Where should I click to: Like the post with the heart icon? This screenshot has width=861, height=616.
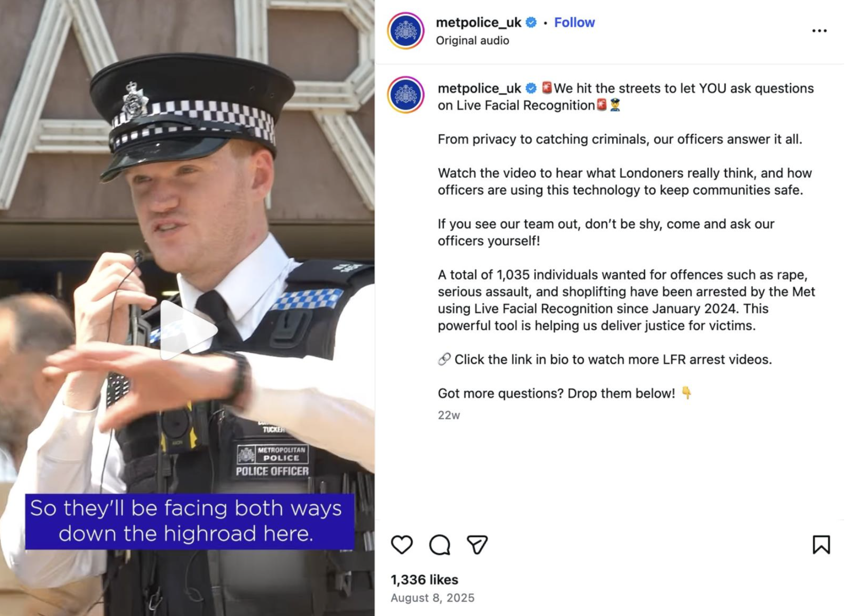pos(402,545)
